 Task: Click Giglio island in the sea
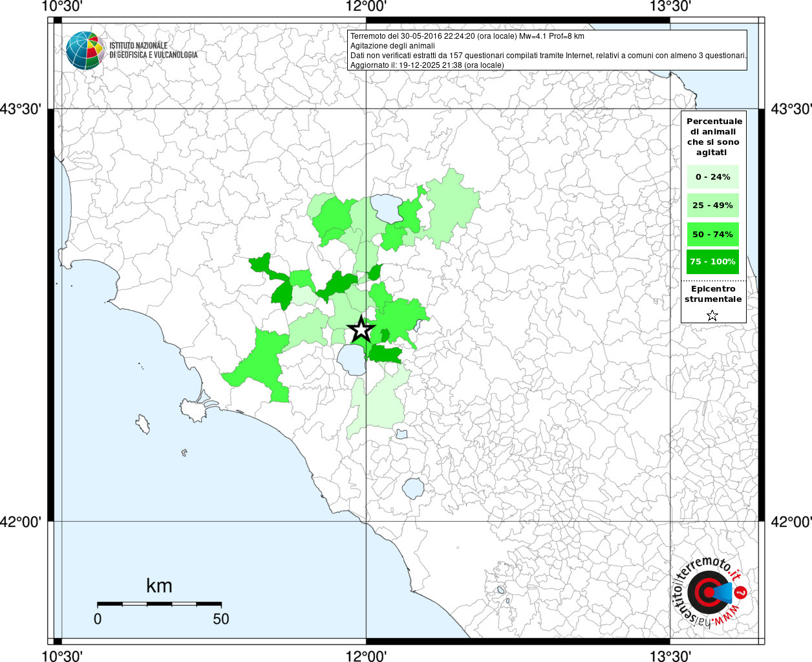click(x=143, y=424)
